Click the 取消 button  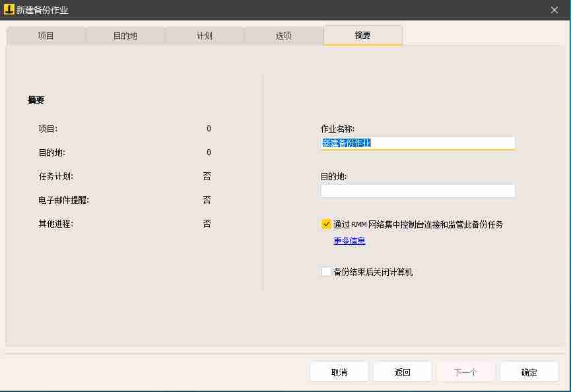point(338,372)
